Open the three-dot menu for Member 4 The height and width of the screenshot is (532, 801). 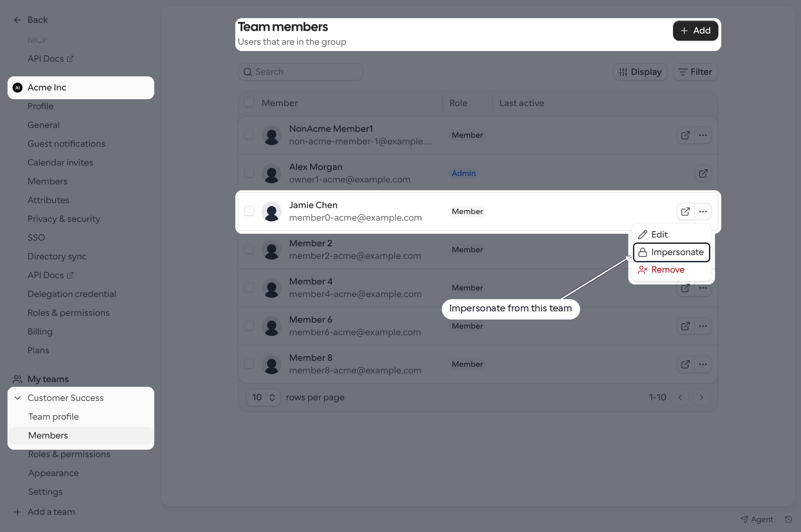(x=703, y=289)
